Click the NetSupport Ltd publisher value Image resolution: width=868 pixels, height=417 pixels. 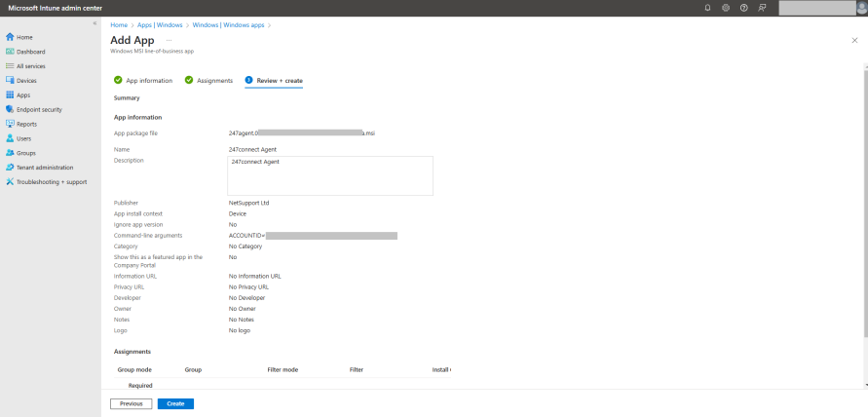(x=248, y=203)
